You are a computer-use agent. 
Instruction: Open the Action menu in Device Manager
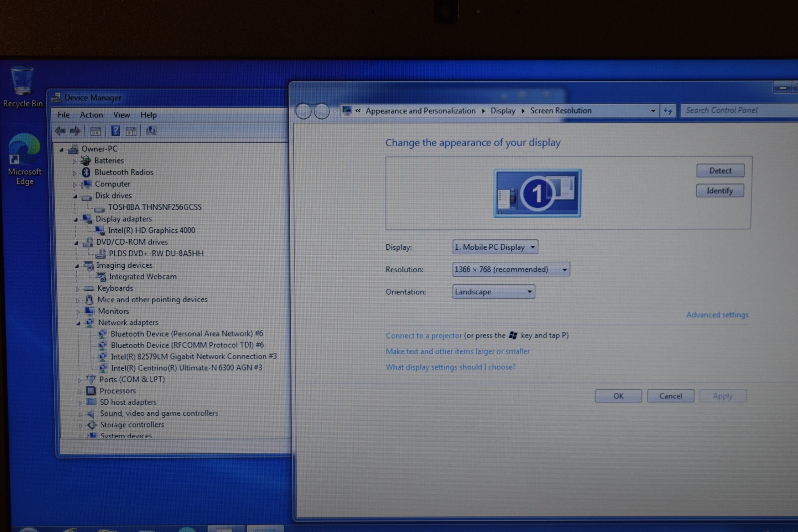point(91,115)
